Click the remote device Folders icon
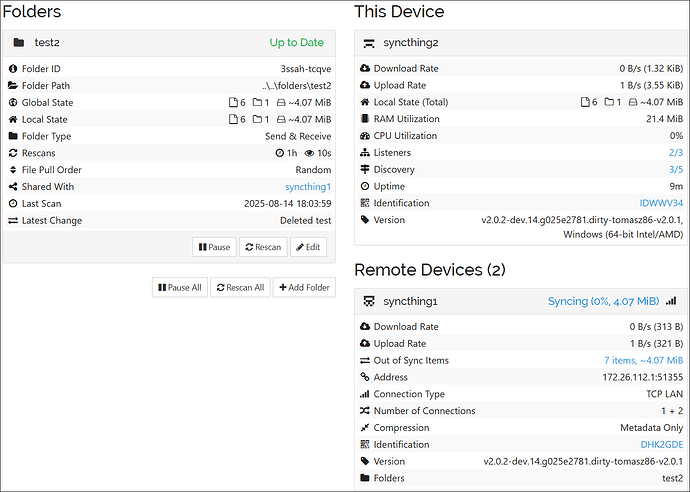Image resolution: width=690 pixels, height=492 pixels. coord(365,478)
